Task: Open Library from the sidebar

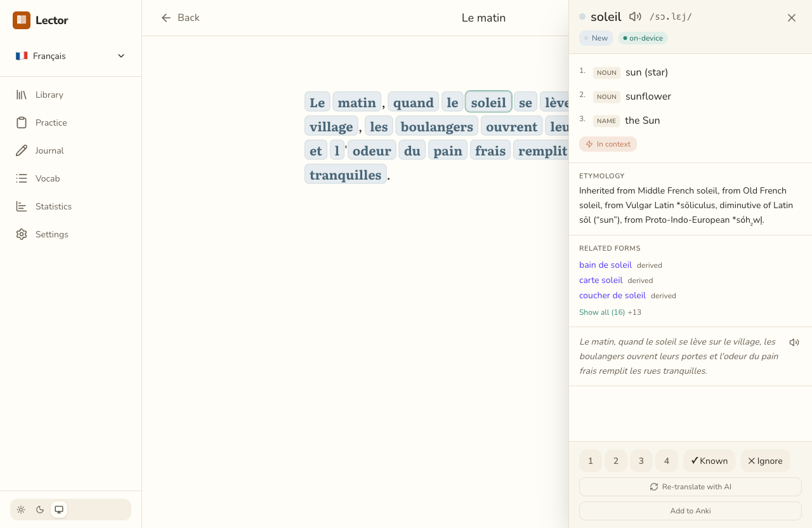Action: pyautogui.click(x=70, y=95)
